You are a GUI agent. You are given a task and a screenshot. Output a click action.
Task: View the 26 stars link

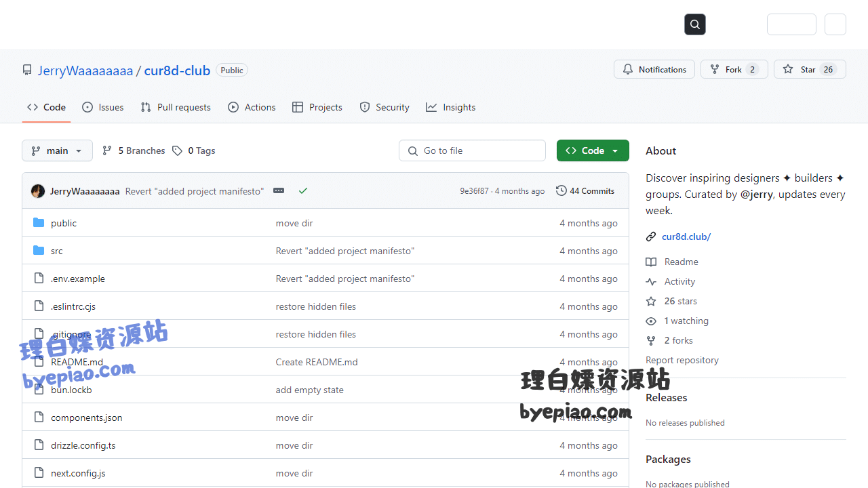[681, 301]
